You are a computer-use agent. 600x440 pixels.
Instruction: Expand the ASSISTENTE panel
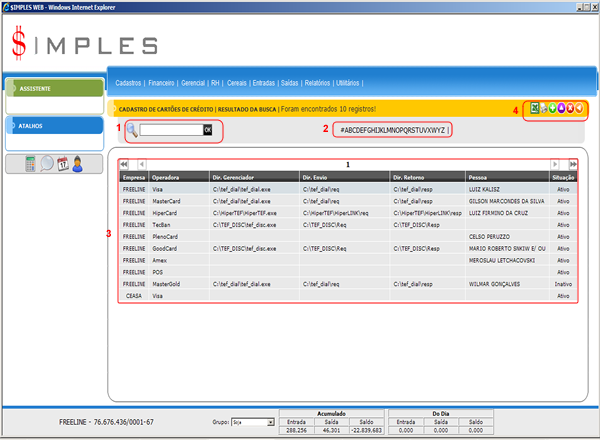52,88
